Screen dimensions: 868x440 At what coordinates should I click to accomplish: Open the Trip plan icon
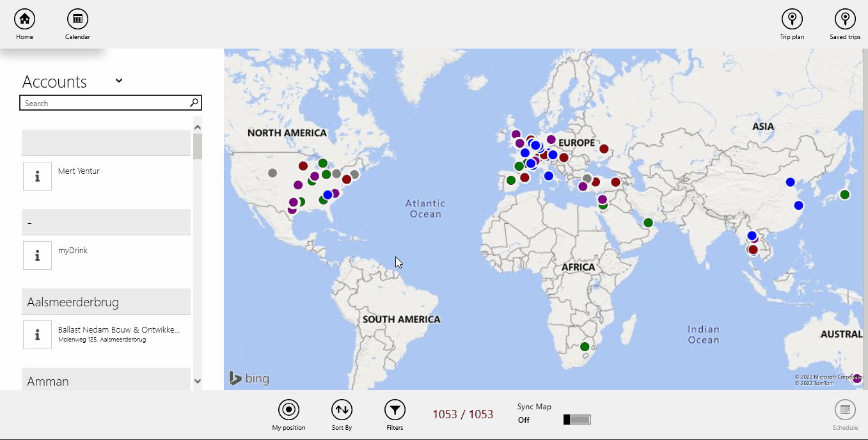click(x=792, y=19)
